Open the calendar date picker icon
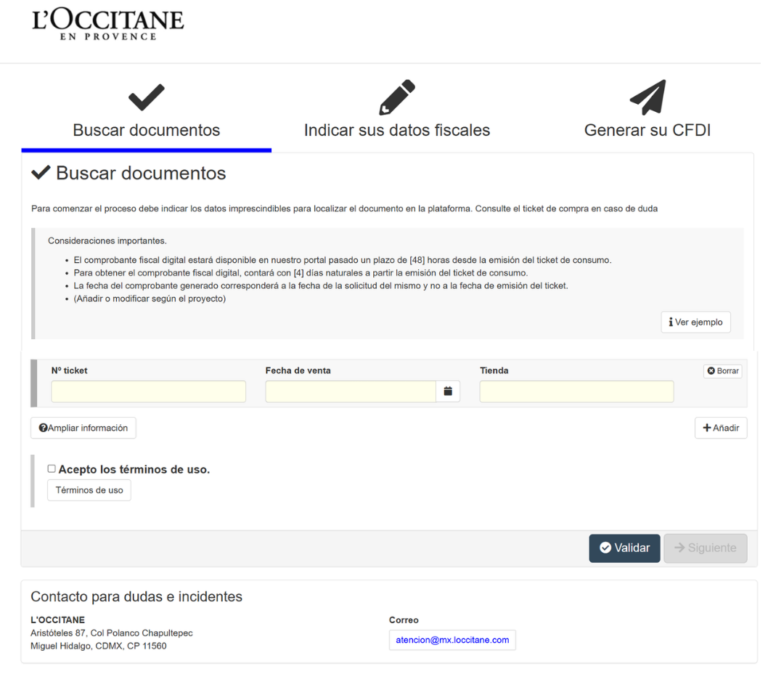 click(448, 391)
